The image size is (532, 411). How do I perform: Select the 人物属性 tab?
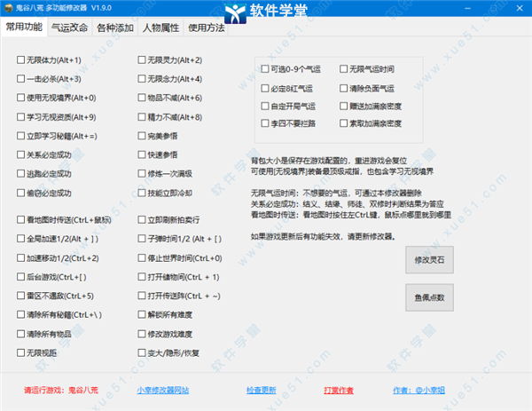point(160,28)
